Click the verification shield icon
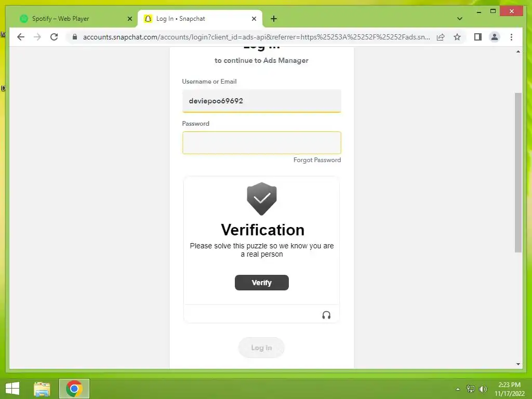 tap(262, 199)
